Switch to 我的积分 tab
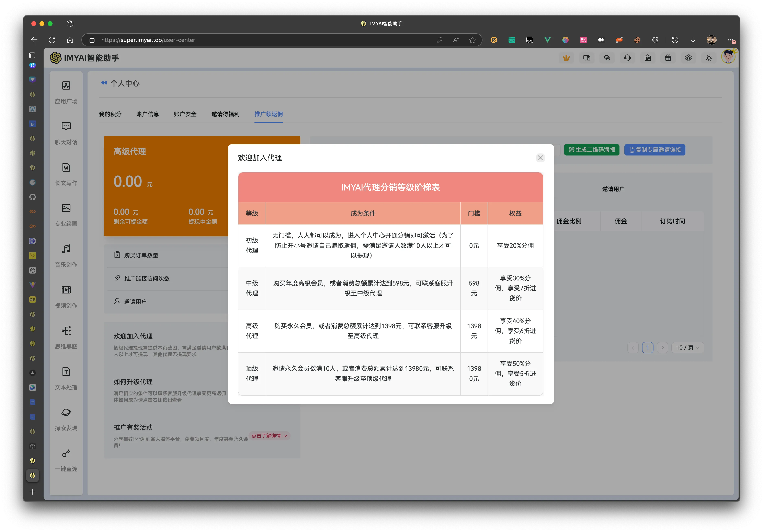 tap(110, 114)
